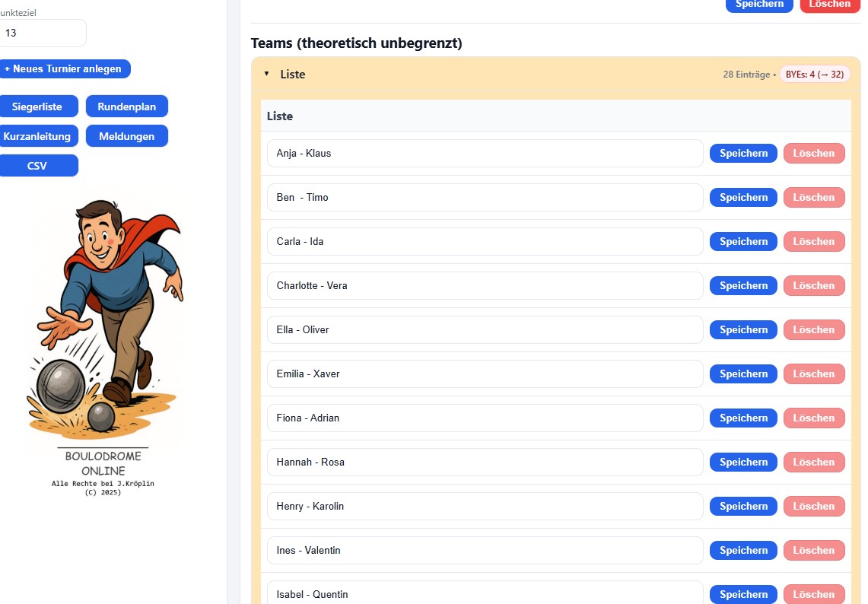Delete the Ella - Oliver team

coord(814,329)
